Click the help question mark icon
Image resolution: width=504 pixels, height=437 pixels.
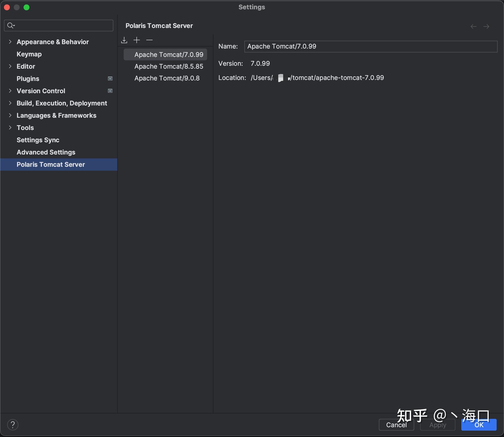[x=13, y=423]
